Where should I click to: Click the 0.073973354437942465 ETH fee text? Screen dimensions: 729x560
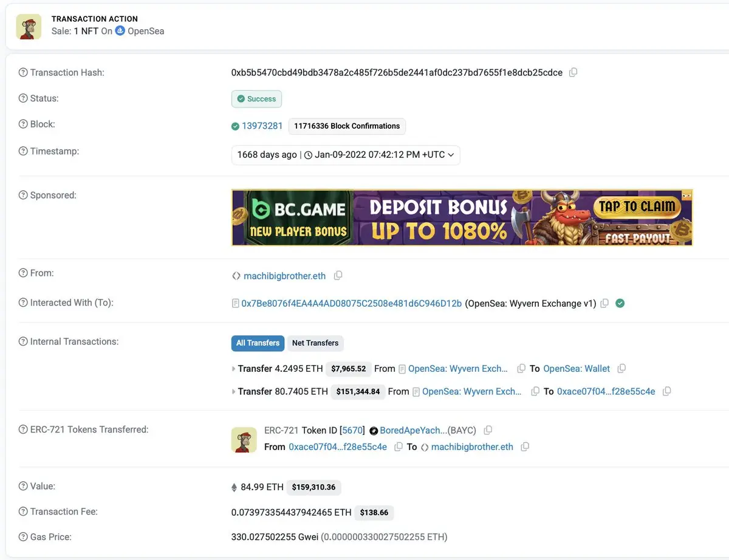[x=292, y=513]
